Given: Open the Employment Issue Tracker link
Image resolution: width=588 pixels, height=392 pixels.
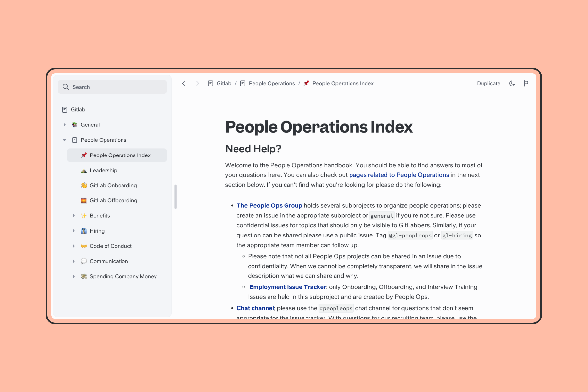Looking at the screenshot, I should pyautogui.click(x=288, y=287).
